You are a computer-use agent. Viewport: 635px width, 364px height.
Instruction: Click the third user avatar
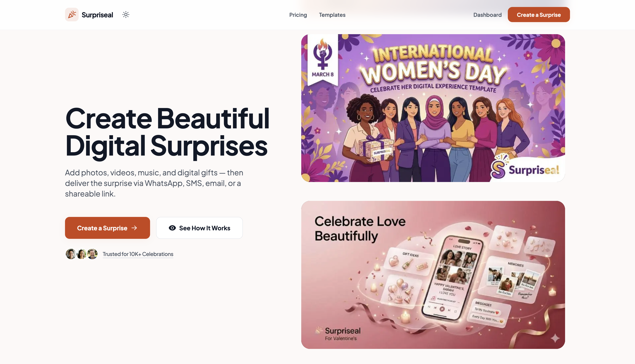coord(92,254)
